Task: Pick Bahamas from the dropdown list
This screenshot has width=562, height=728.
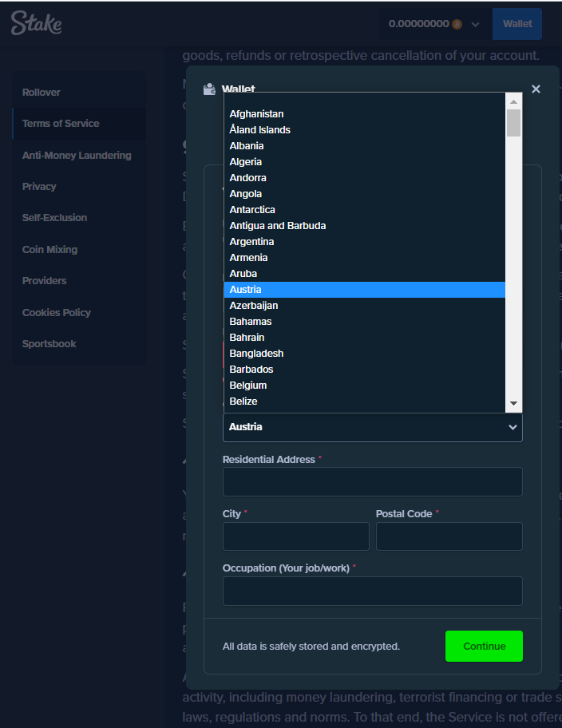Action: (251, 322)
